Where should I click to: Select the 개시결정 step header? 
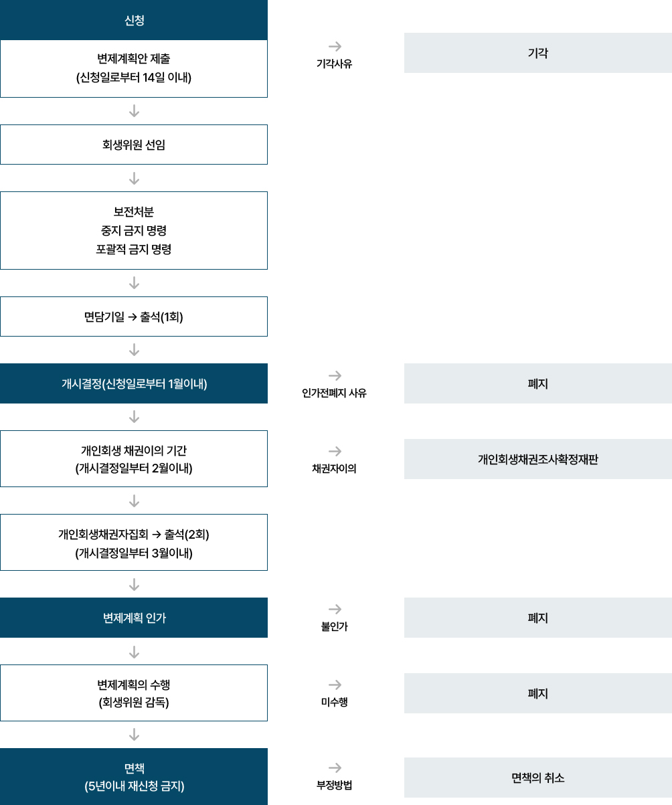[134, 383]
